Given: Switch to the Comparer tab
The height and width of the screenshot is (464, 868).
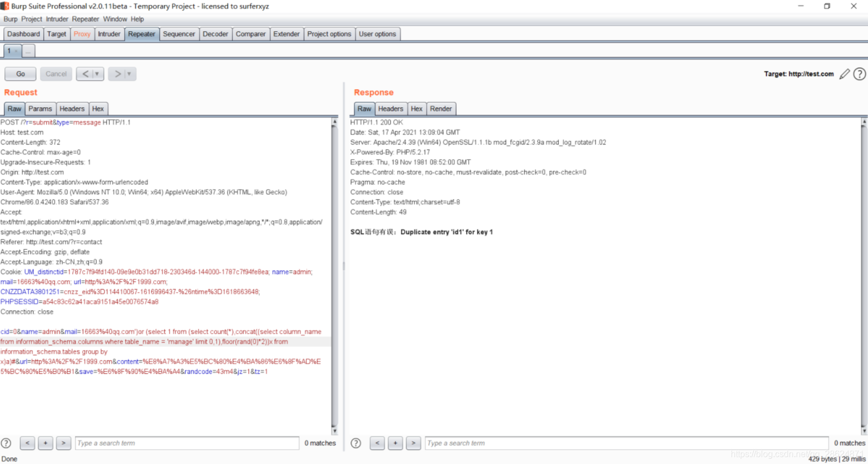Looking at the screenshot, I should click(x=251, y=34).
